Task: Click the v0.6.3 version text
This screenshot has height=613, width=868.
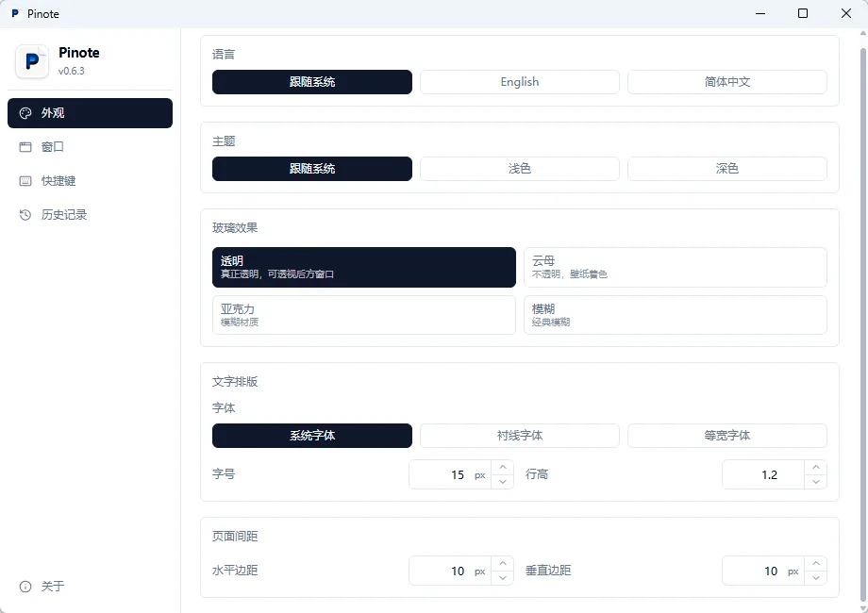Action: point(72,71)
